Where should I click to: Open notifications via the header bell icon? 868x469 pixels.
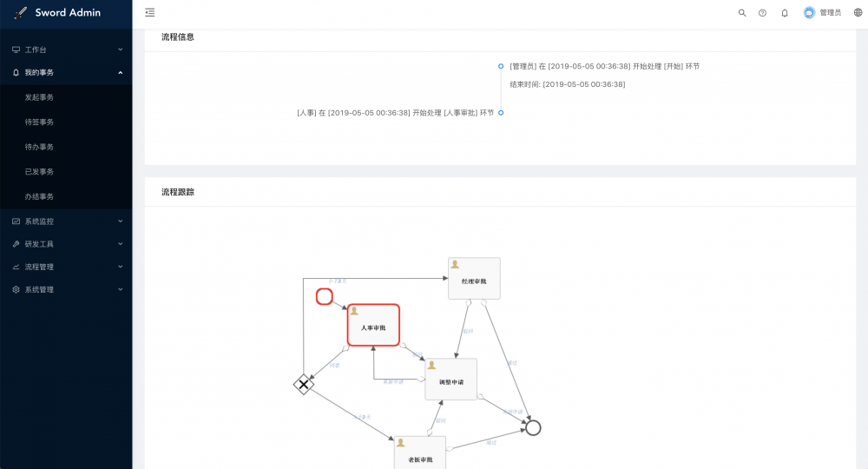coord(785,13)
